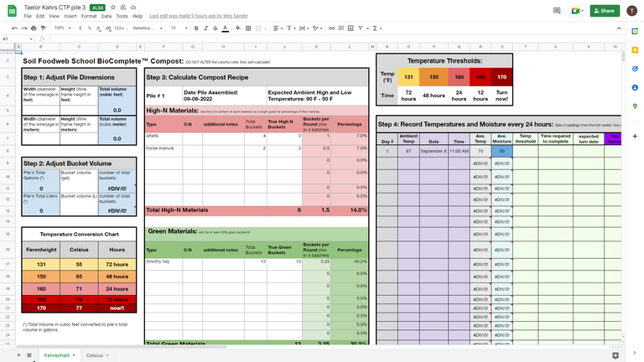This screenshot has width=644, height=362.
Task: Switch to the Celsius sheet tab
Action: 97,355
